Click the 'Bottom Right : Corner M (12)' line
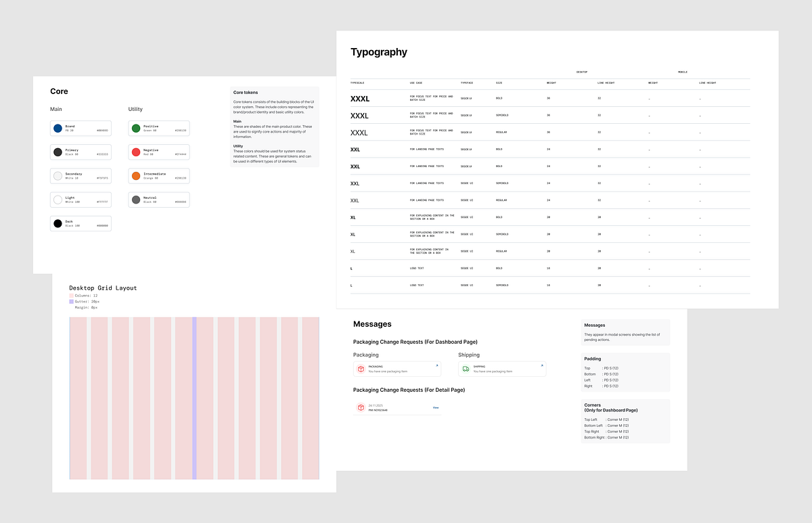 click(x=607, y=438)
